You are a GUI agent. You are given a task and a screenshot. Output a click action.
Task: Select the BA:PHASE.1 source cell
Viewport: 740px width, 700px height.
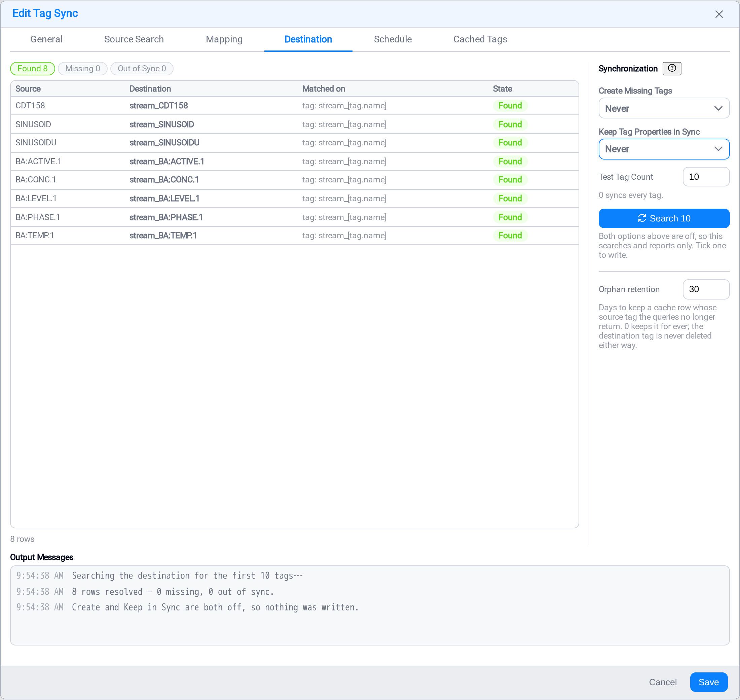38,217
